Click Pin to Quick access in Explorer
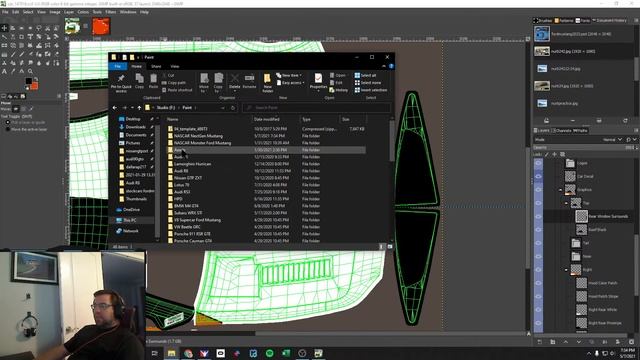 pos(121,83)
